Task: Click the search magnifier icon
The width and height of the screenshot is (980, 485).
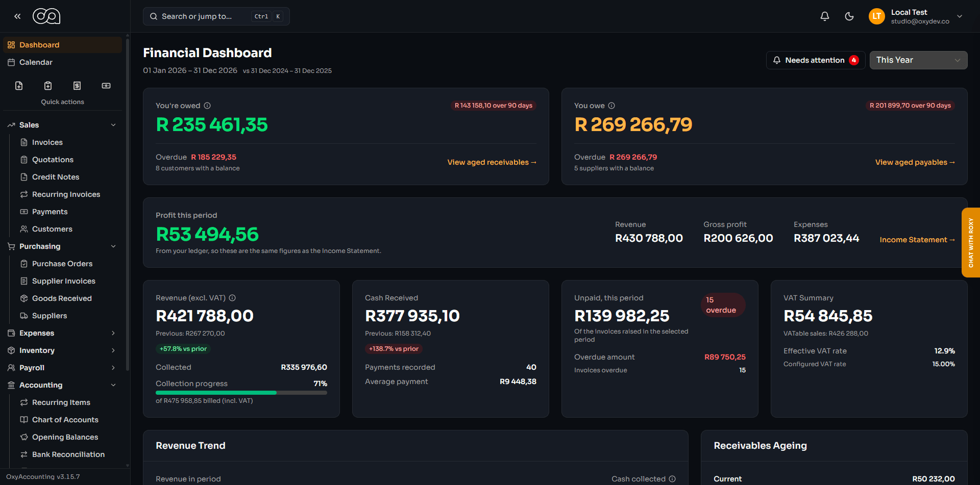Action: point(154,16)
